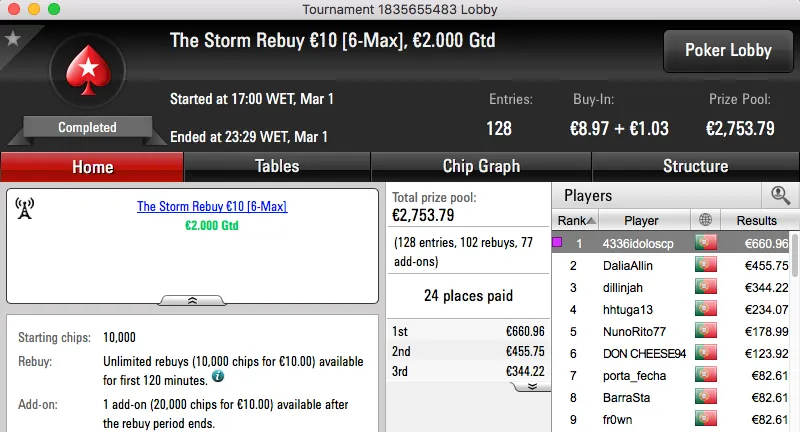Click the rebuy info icon
800x432 pixels.
point(217,378)
